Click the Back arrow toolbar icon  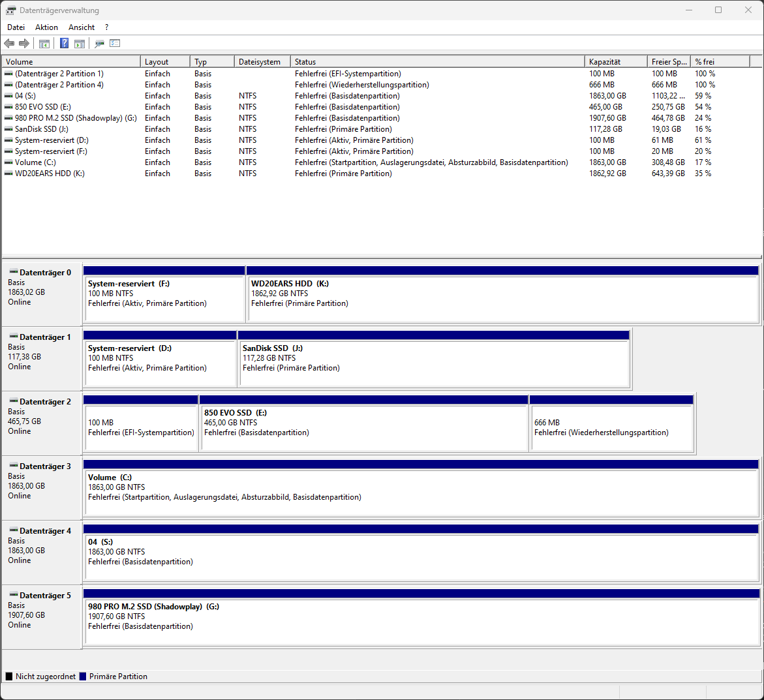[x=8, y=44]
